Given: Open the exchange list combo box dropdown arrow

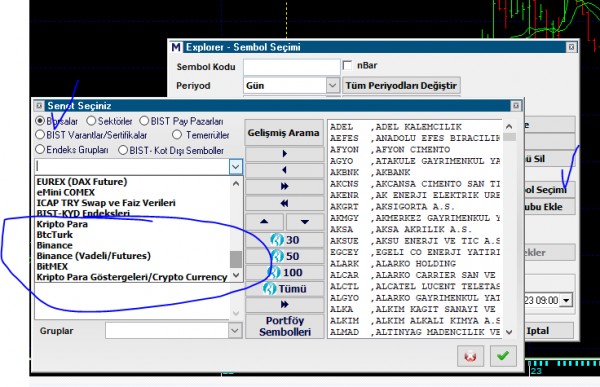Looking at the screenshot, I should [x=236, y=167].
